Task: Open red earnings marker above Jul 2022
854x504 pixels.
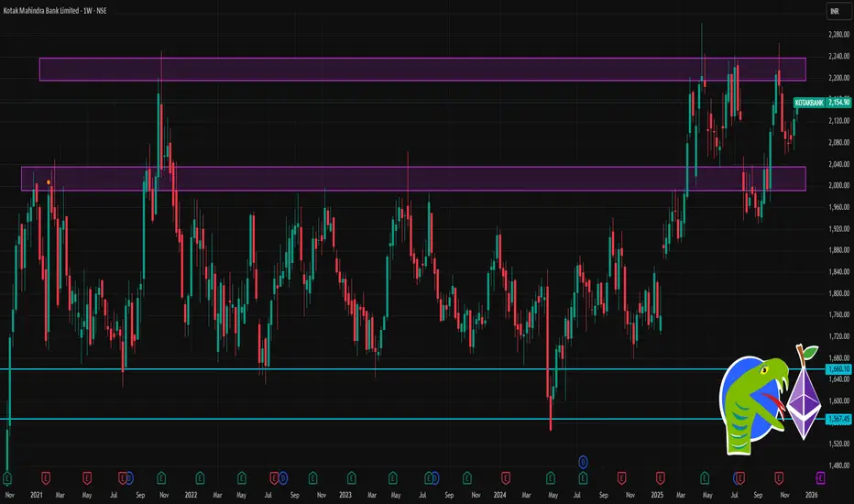Action: coord(275,478)
